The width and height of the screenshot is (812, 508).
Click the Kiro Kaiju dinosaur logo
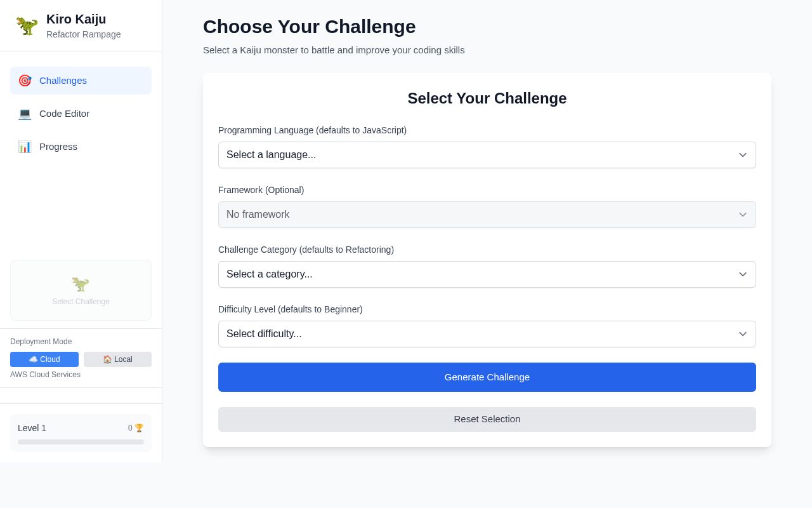click(27, 26)
